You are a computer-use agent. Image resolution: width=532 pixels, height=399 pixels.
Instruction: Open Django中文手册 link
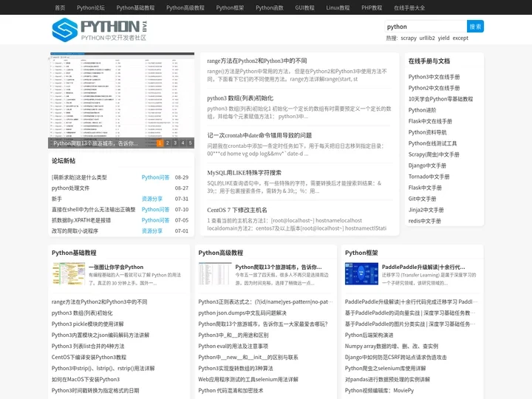click(427, 166)
